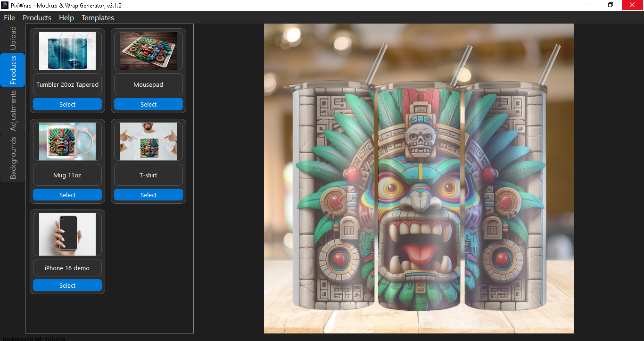
Task: Click the Tumbler 20oz Tapered thumbnail
Action: (67, 50)
